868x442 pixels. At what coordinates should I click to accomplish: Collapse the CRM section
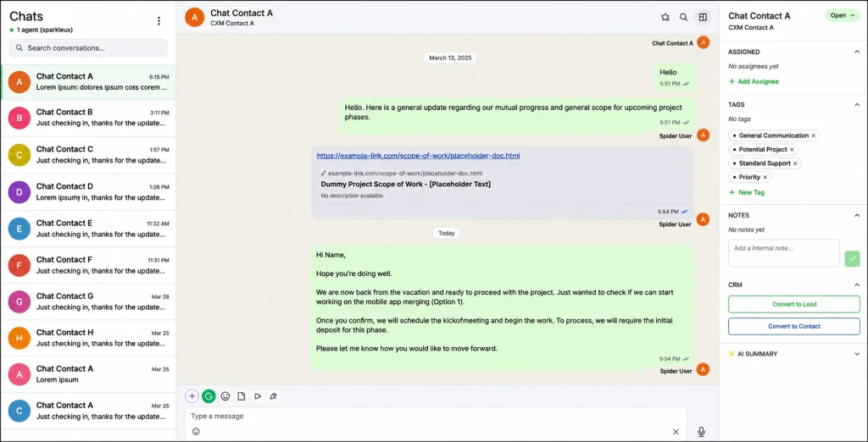(x=857, y=285)
